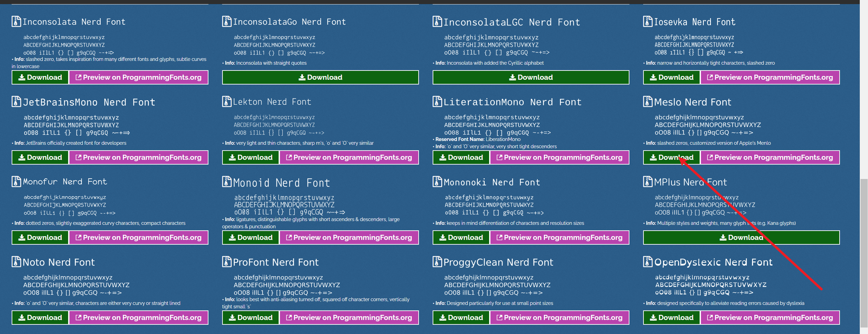Download the InconsolataLGC Nerd Font
Image resolution: width=868 pixels, height=334 pixels.
pos(531,77)
